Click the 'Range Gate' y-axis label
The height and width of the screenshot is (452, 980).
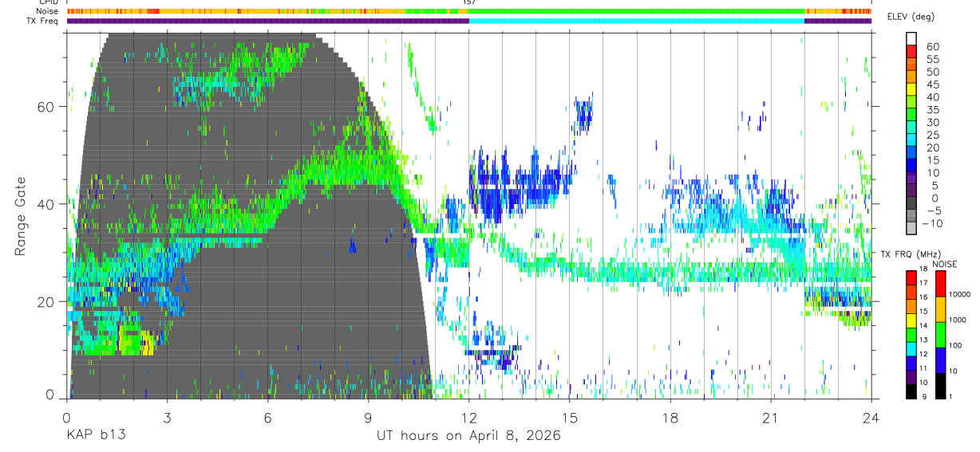(x=20, y=215)
